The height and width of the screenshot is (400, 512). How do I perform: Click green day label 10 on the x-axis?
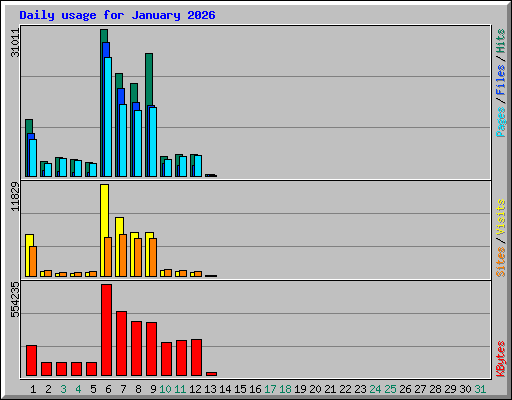(x=165, y=389)
